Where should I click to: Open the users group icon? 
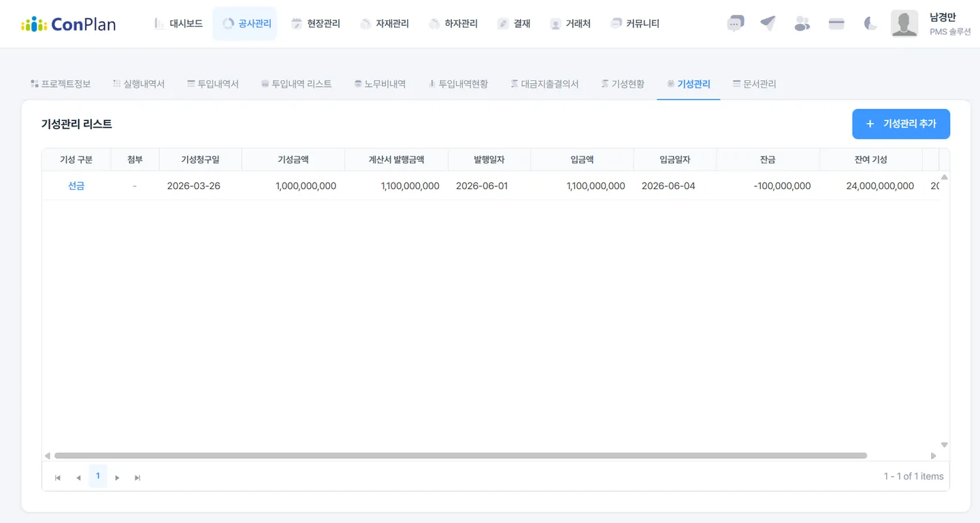point(802,24)
